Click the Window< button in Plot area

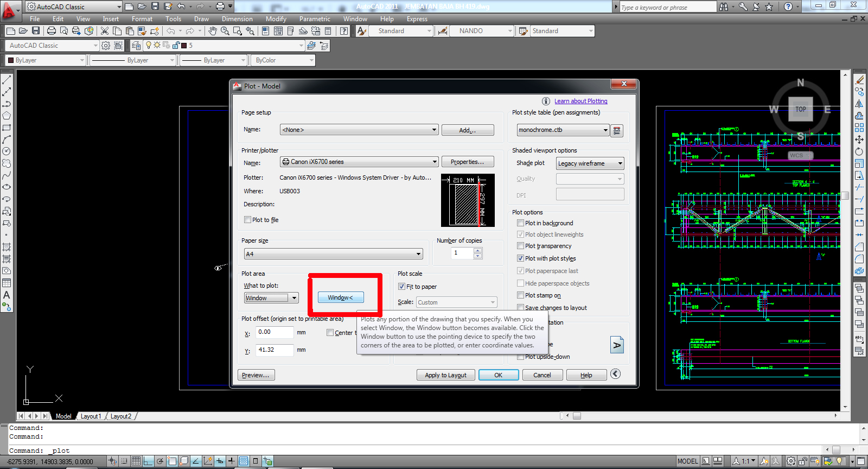pos(341,297)
